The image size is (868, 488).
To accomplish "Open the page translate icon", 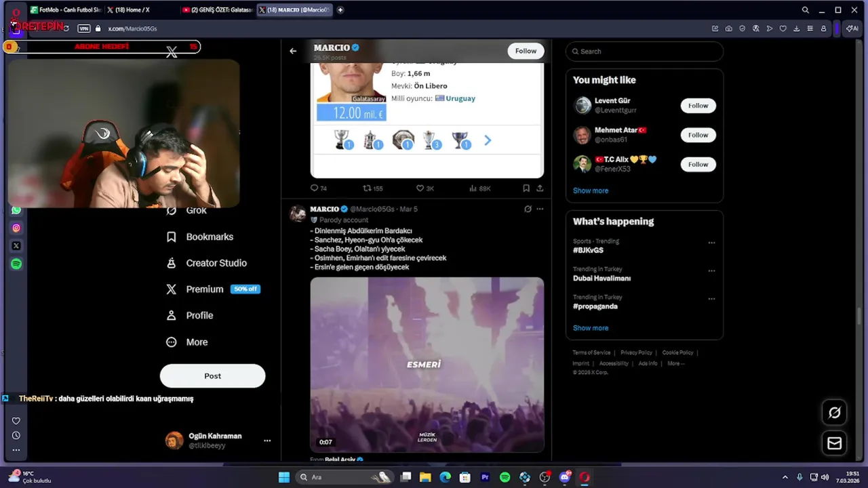I will (756, 28).
